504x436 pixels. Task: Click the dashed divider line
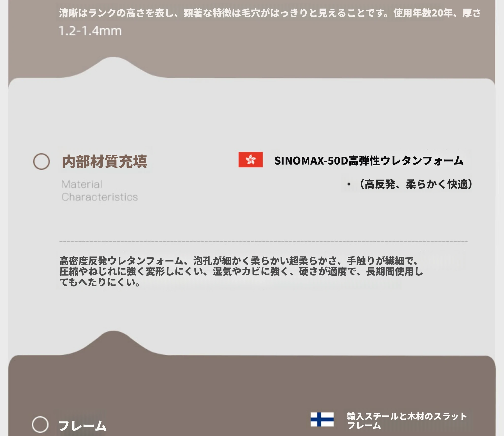pyautogui.click(x=263, y=242)
